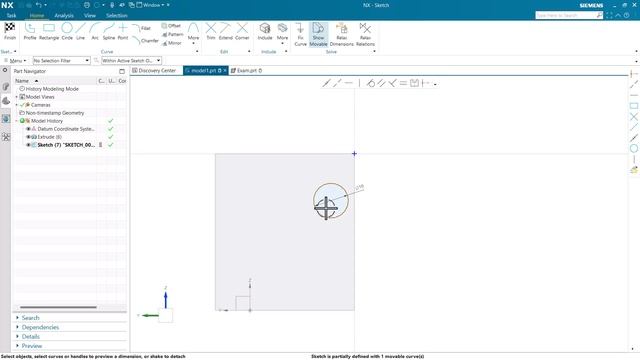Screen dimensions: 640x360
Task: Open the Discovery Center tab
Action: tap(154, 71)
